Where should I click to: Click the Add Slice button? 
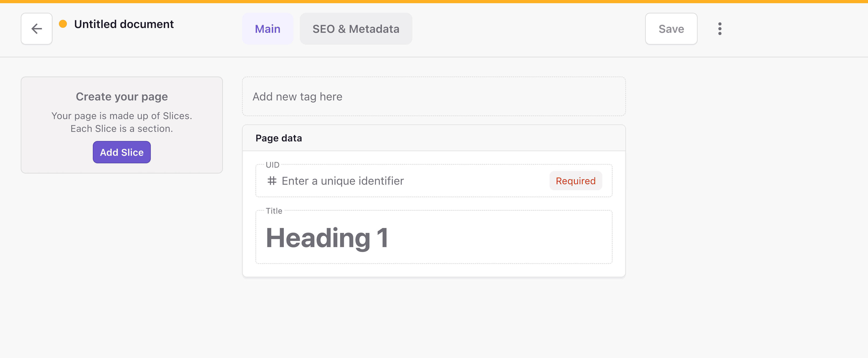122,152
